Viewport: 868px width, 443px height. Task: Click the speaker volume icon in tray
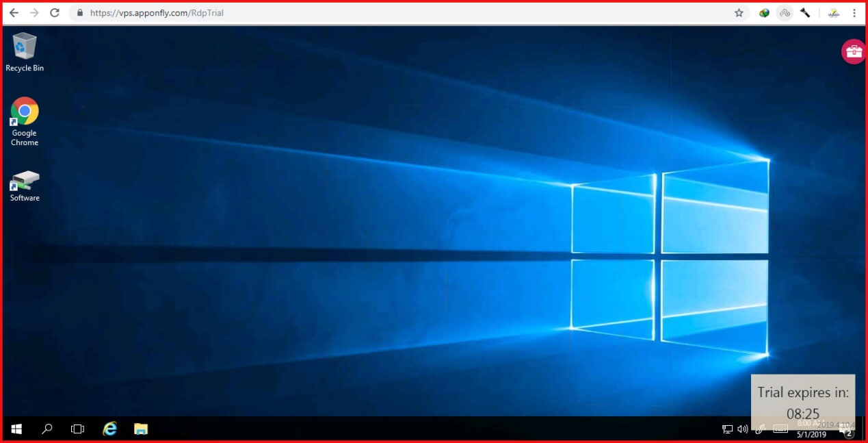click(743, 429)
